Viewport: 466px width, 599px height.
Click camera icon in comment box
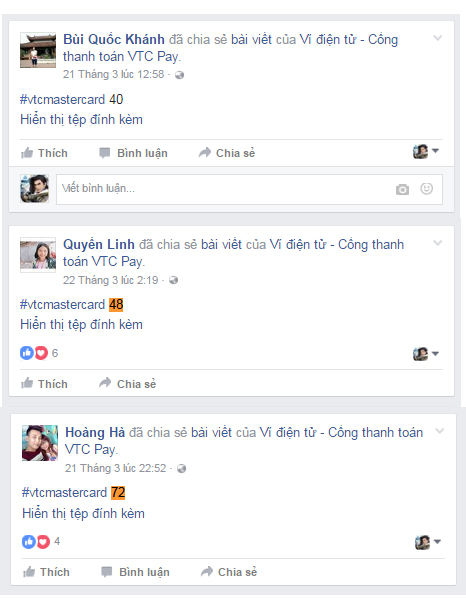pyautogui.click(x=402, y=189)
